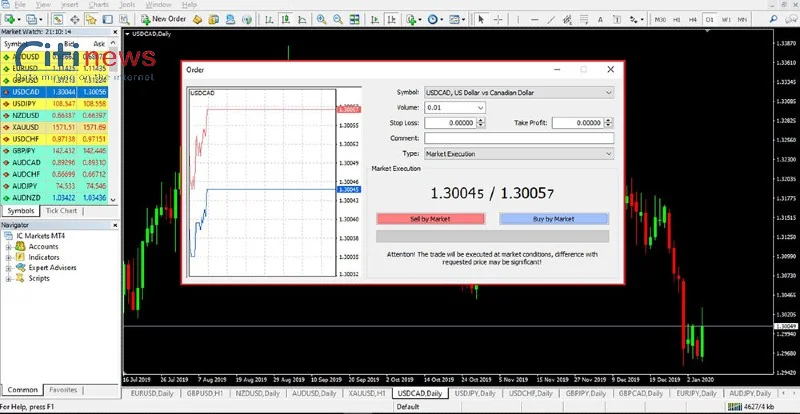Image resolution: width=800 pixels, height=414 pixels.
Task: Toggle the Market Watch panel icon
Action: 58,19
